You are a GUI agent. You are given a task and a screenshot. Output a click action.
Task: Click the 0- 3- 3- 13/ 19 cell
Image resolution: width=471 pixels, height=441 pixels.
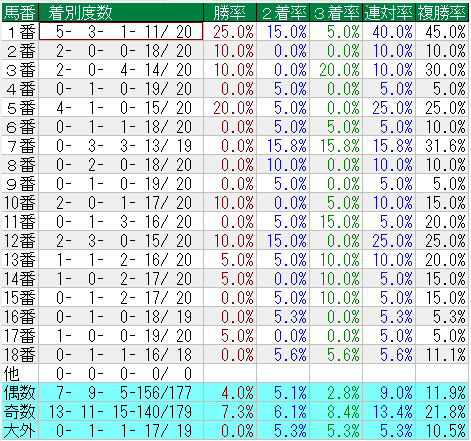[x=121, y=146]
